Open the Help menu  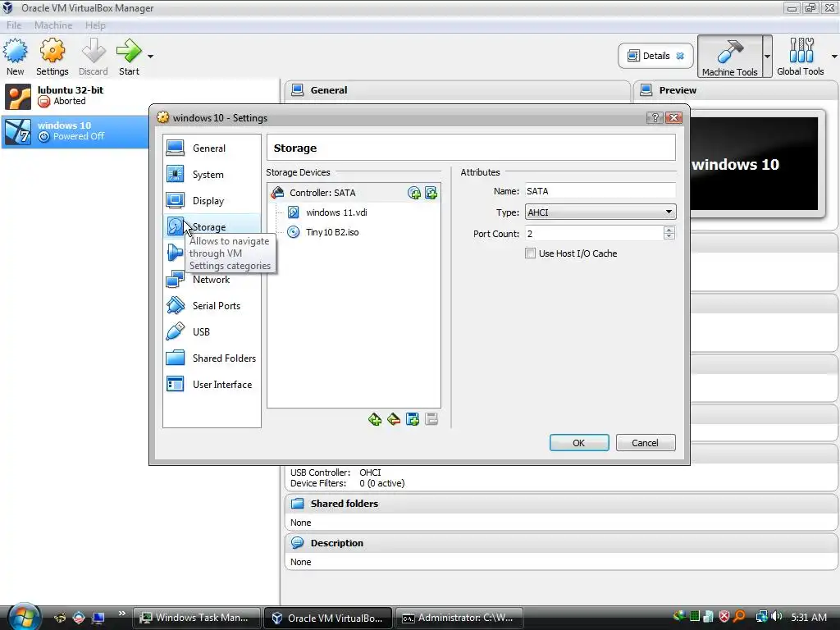tap(95, 25)
